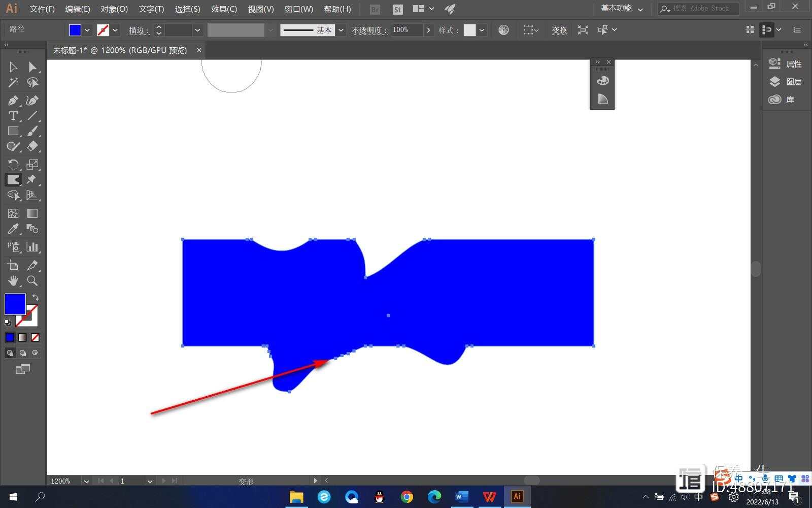Expand the control bar fill color dropdown
Image resolution: width=812 pixels, height=508 pixels.
(87, 30)
